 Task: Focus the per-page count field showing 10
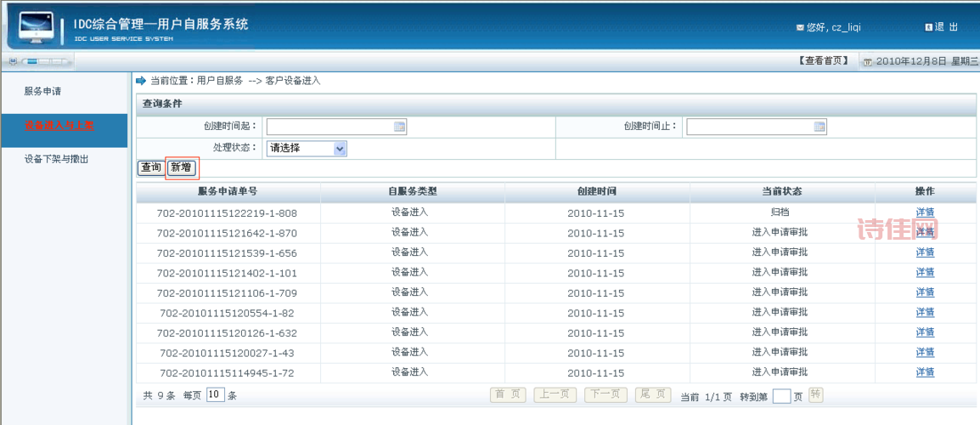215,395
